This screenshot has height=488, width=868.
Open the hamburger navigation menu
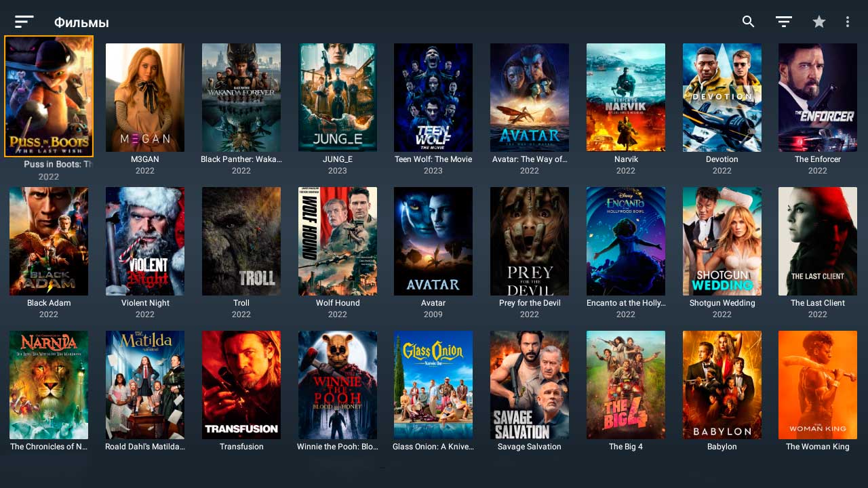pyautogui.click(x=24, y=22)
